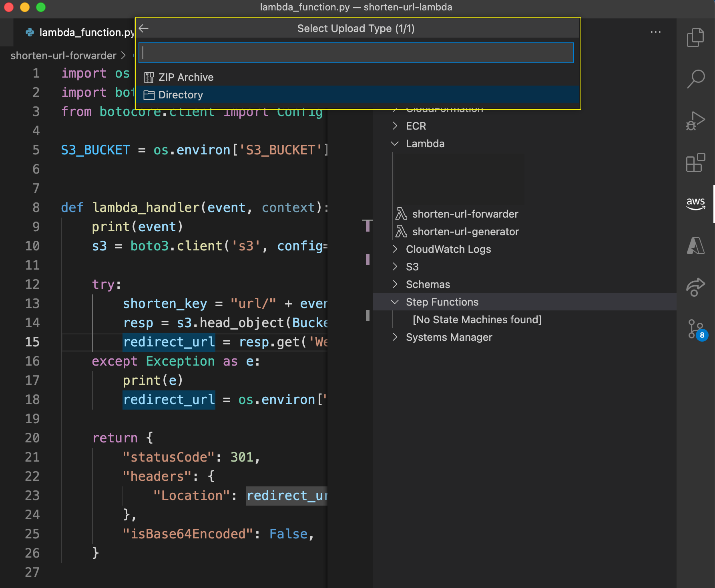Click the Step Functions label
Screen dimensions: 715x588
tap(442, 302)
